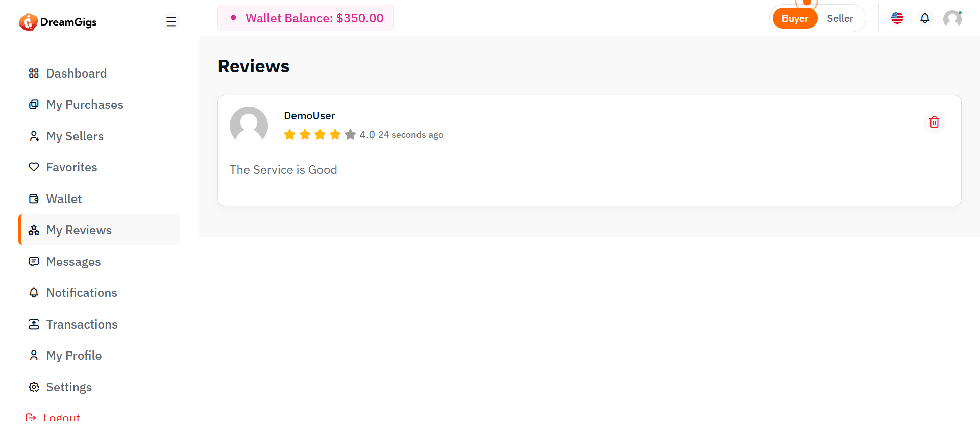Delete the DemoUser review with trash icon

(x=934, y=122)
